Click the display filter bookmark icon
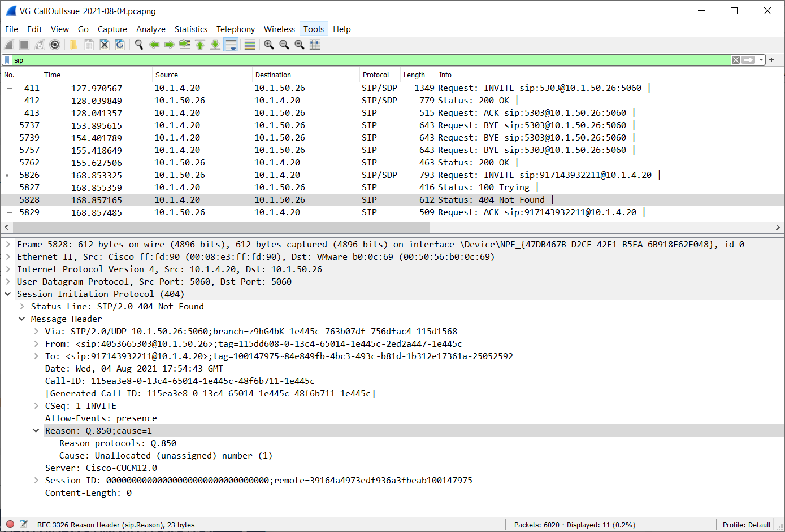This screenshot has width=785, height=532. [x=7, y=60]
